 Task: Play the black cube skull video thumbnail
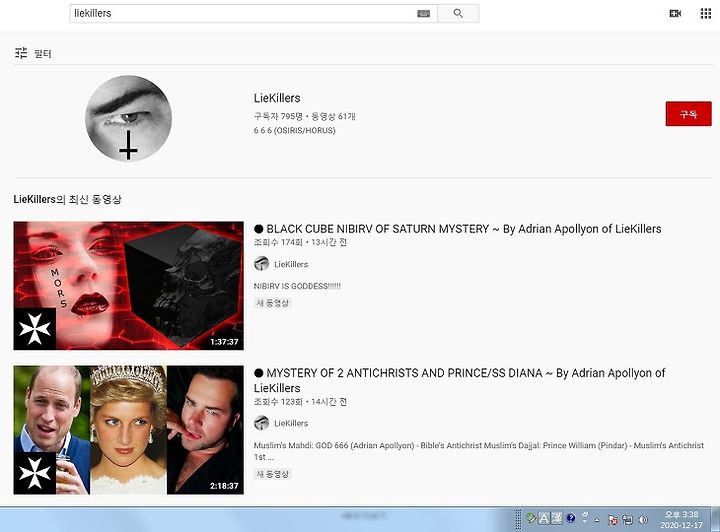(x=129, y=286)
